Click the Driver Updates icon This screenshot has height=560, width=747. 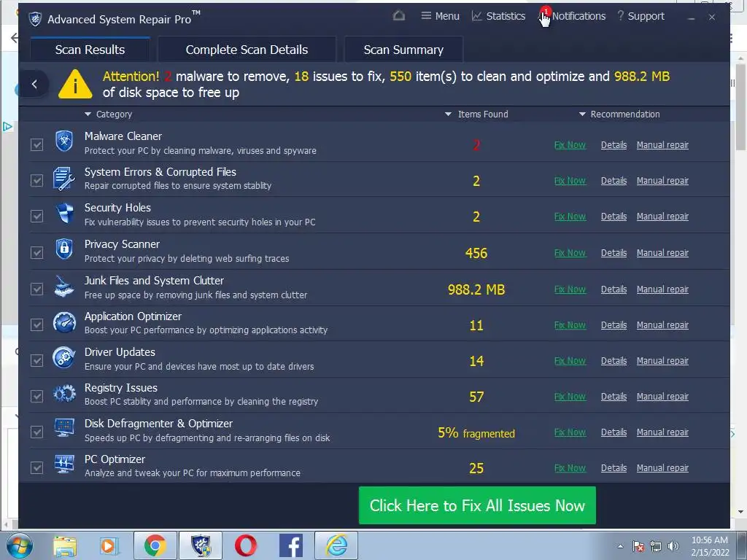click(x=64, y=357)
